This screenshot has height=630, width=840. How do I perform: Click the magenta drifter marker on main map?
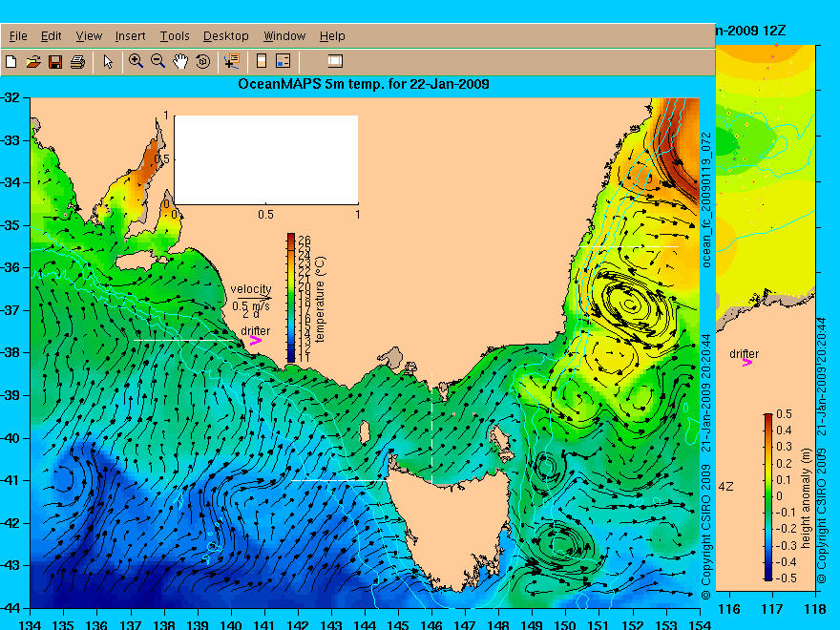(256, 340)
